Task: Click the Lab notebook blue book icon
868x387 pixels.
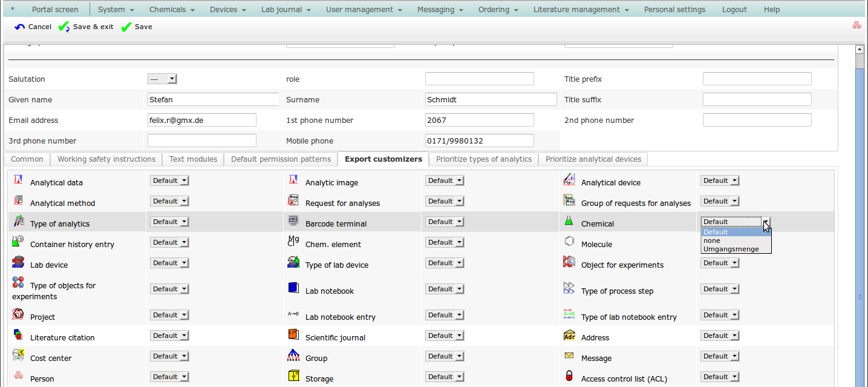Action: (293, 288)
